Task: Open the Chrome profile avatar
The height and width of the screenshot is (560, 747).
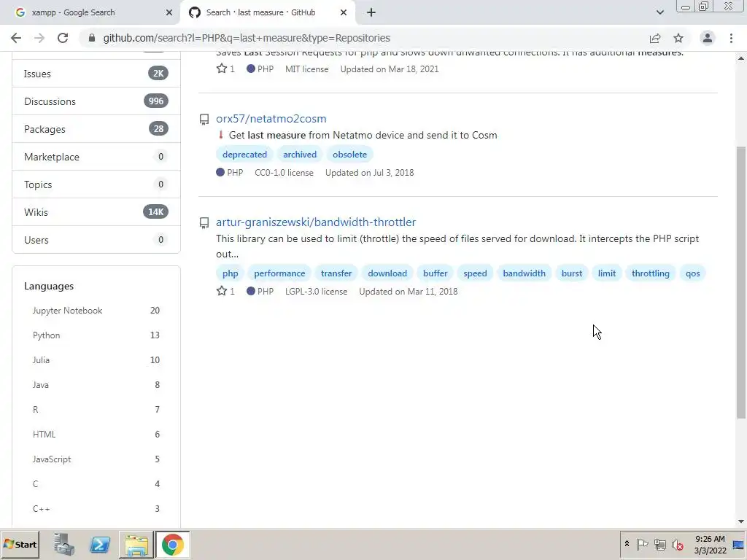Action: [708, 38]
